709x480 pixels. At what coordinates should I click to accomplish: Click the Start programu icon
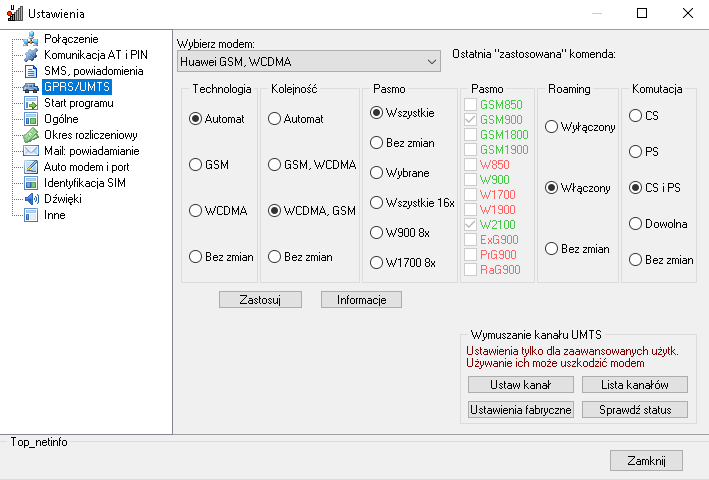coord(31,103)
